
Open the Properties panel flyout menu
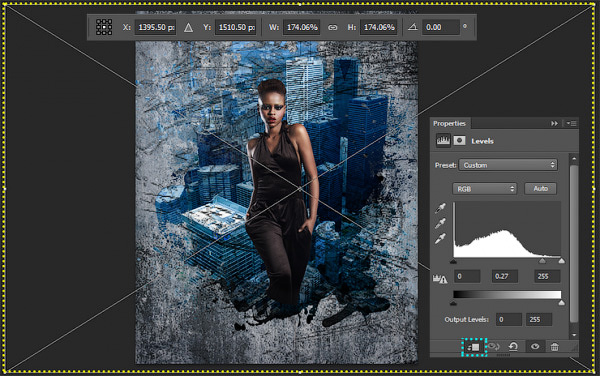(x=571, y=123)
